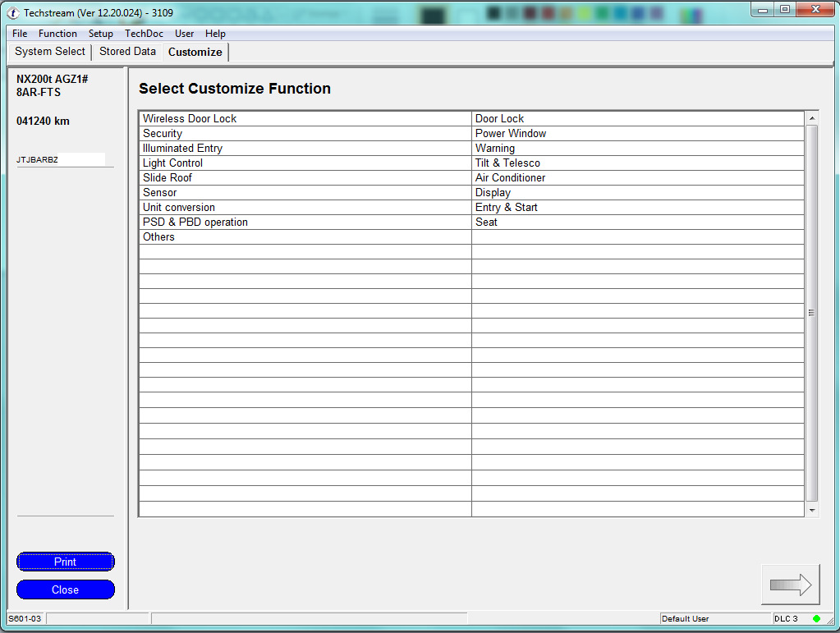Minimize the Techstream window

[x=763, y=10]
